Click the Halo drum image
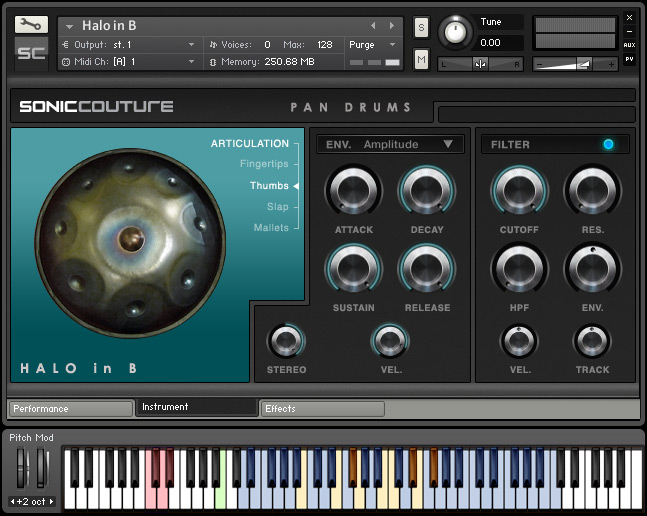 pos(128,238)
